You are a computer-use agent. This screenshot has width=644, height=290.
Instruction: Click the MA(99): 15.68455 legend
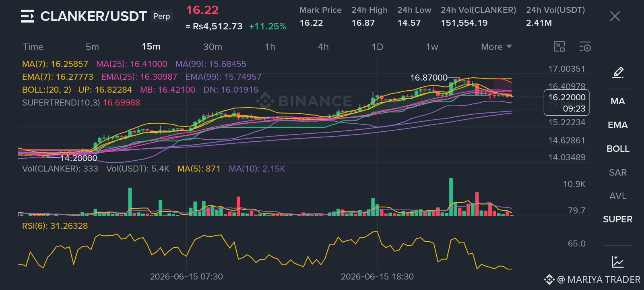[211, 64]
